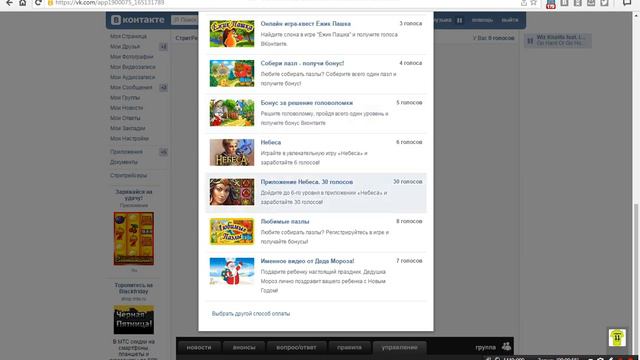Viewport: 640px width, 360px height.
Task: Pause the Wiz Khalifa track in the sidebar player
Action: (x=530, y=40)
